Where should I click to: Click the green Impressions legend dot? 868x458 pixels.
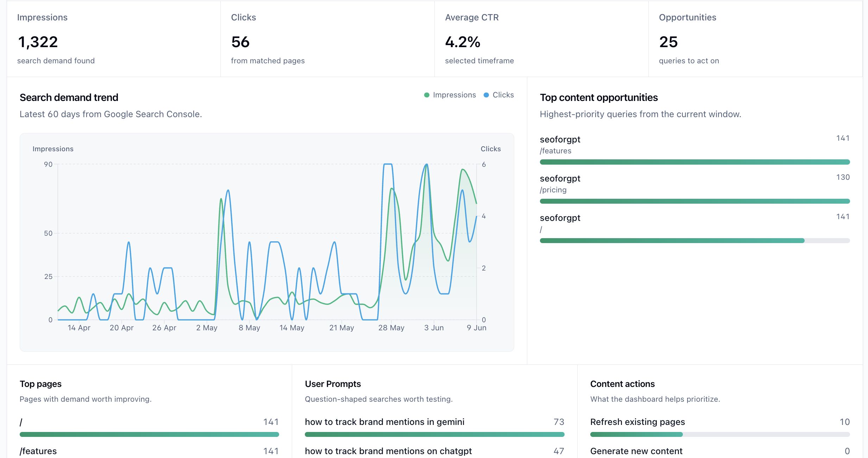[x=427, y=95]
